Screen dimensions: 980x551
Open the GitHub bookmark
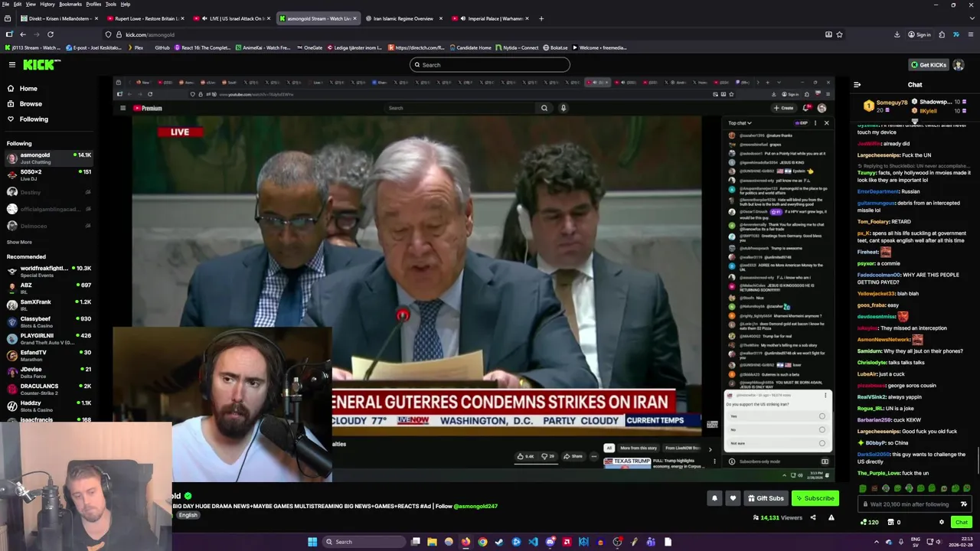click(x=162, y=47)
